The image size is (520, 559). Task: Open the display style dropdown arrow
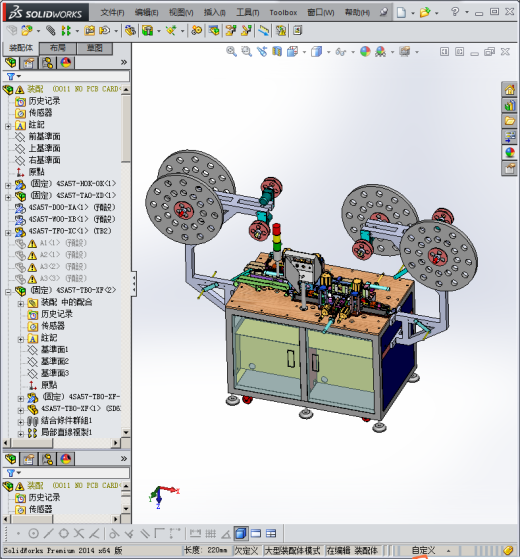point(329,52)
